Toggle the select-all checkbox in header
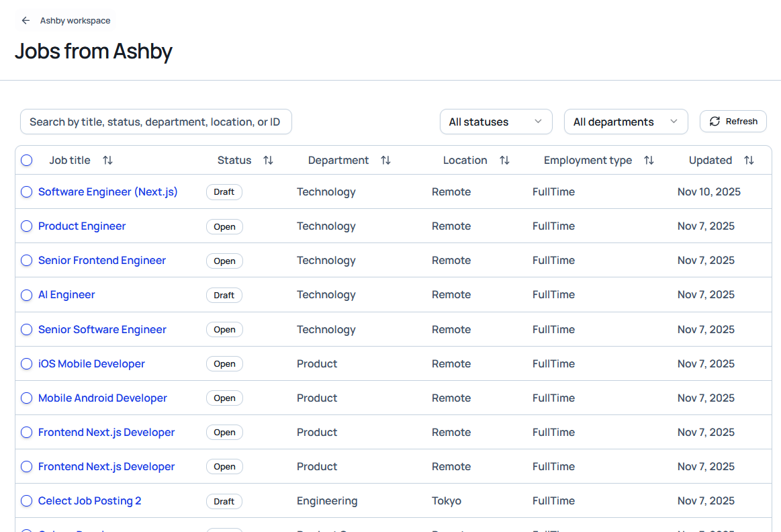781x532 pixels. pos(26,161)
